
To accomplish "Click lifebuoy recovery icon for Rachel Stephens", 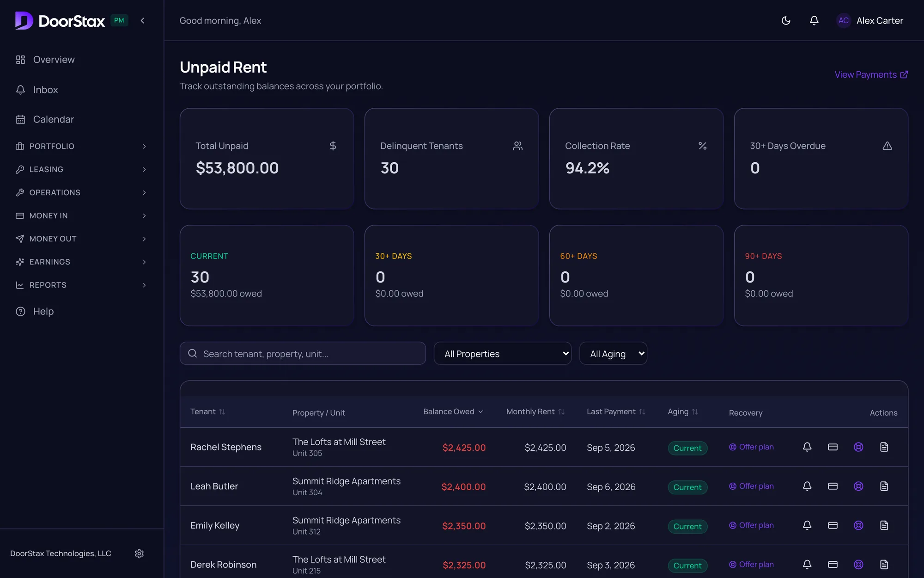I will pos(858,447).
